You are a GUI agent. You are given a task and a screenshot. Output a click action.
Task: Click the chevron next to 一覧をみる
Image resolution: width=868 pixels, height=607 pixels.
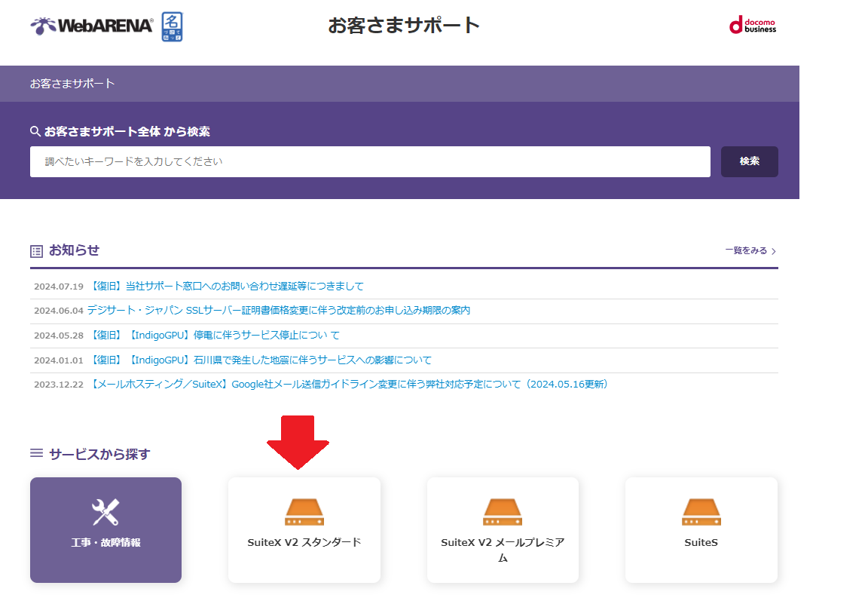774,251
